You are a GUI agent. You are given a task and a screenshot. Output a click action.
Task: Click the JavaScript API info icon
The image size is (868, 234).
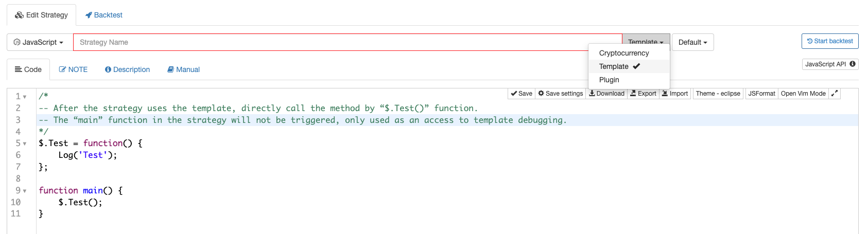[x=853, y=64]
